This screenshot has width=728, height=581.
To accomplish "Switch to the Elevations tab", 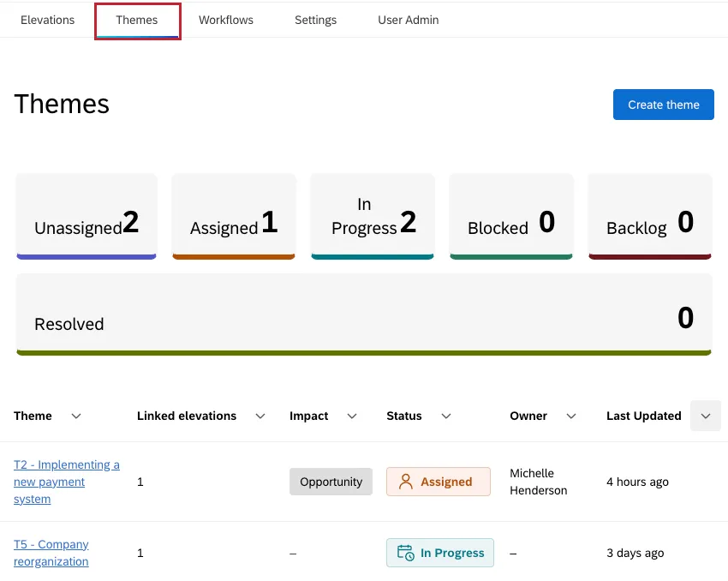I will tap(47, 20).
